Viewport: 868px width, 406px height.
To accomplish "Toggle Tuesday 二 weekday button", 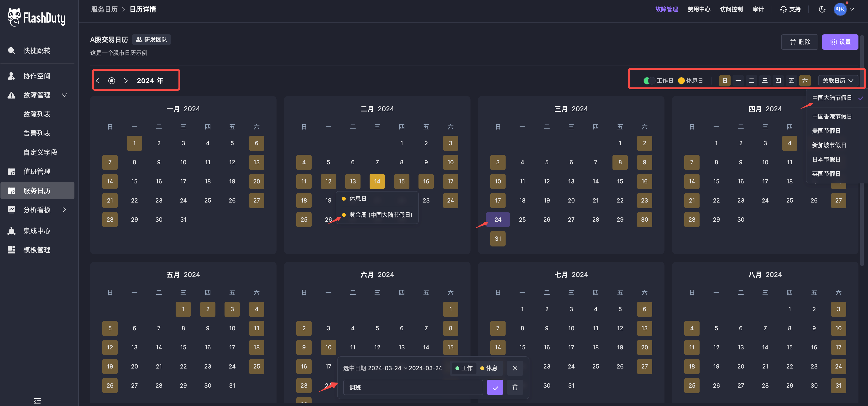I will click(x=751, y=80).
